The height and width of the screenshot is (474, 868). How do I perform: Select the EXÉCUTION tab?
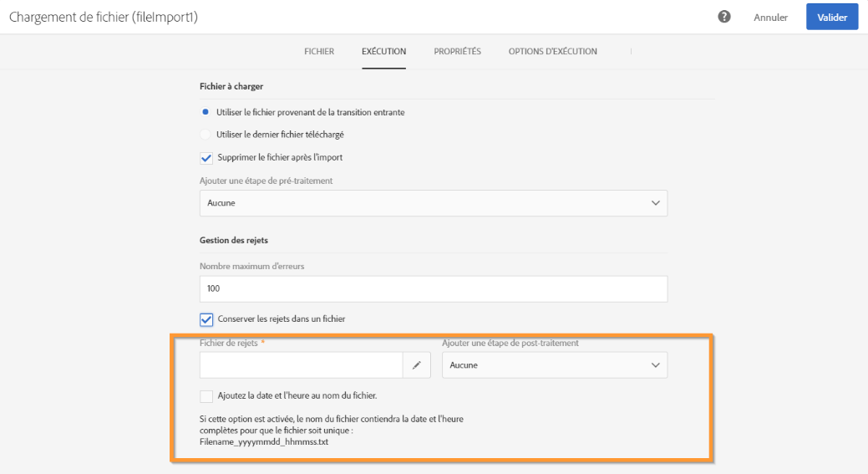(383, 52)
